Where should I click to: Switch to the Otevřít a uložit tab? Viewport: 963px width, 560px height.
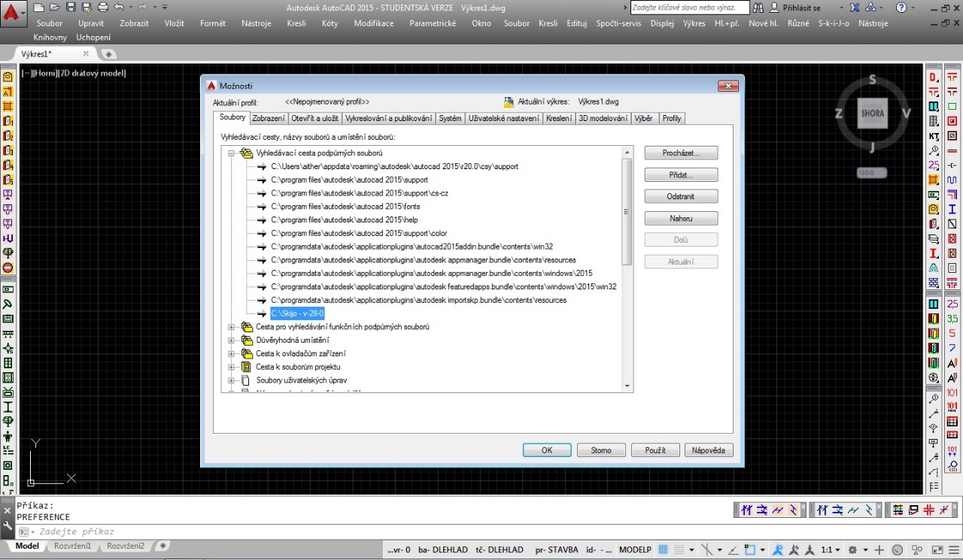coord(314,119)
